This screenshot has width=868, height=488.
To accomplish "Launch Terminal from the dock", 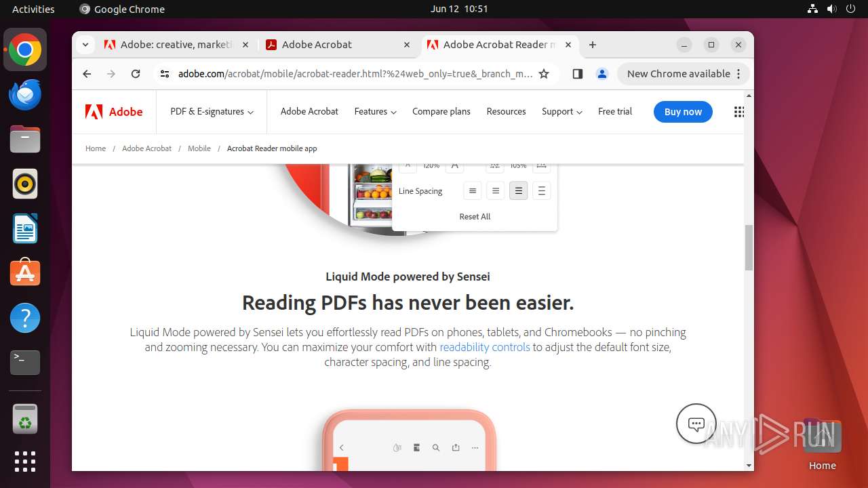I will (x=25, y=363).
